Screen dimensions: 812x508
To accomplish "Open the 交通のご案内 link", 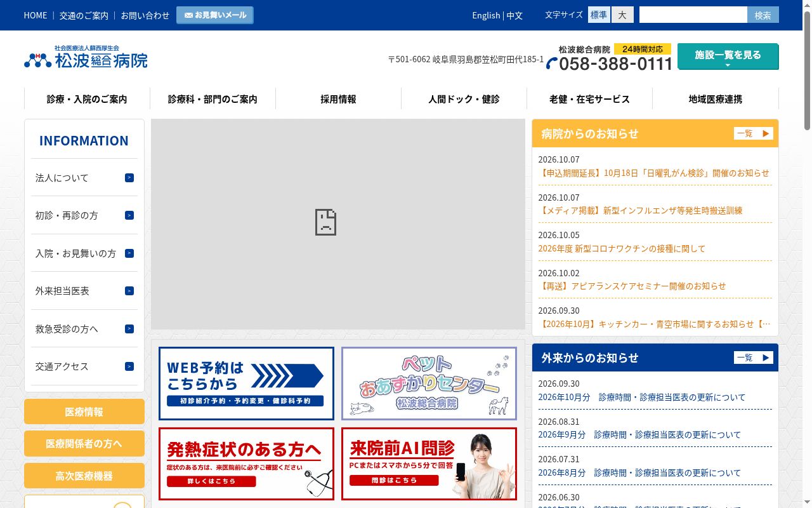I will (x=84, y=15).
